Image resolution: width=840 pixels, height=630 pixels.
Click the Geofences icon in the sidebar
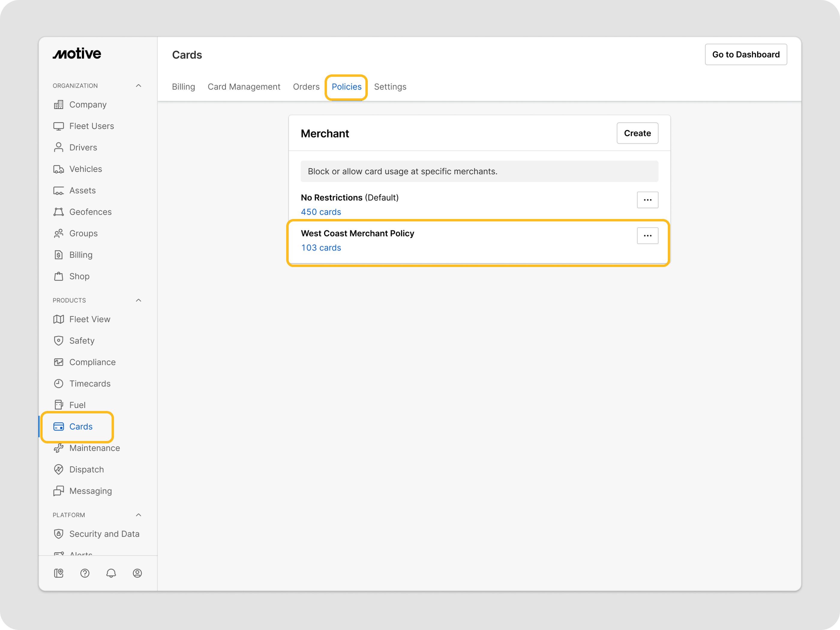coord(58,212)
